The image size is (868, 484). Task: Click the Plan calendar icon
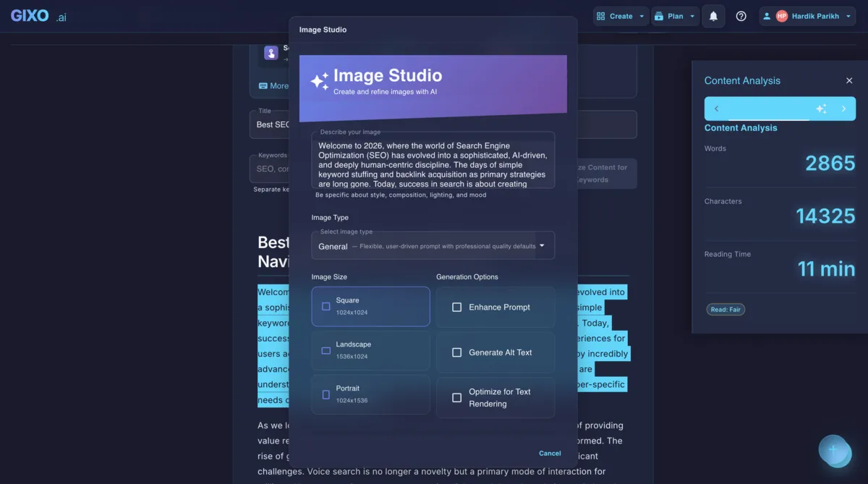pos(659,15)
